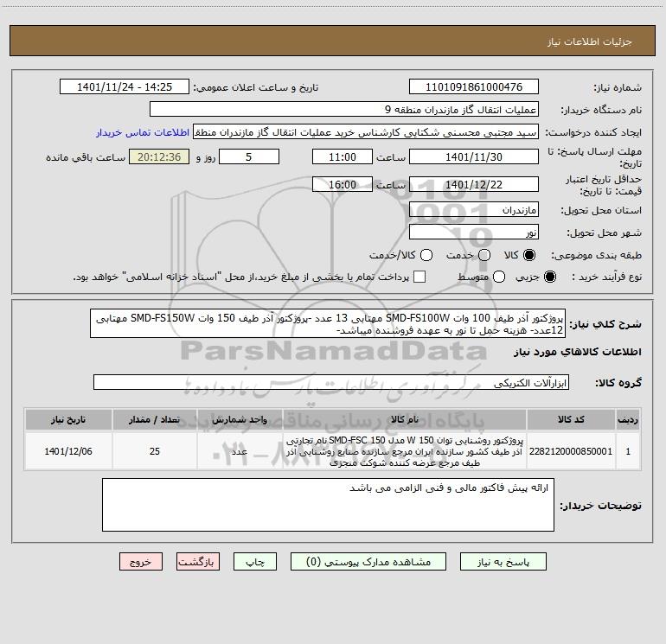The width and height of the screenshot is (666, 644).
Task: Click the توضیحات خریدار label
Action: (600, 506)
